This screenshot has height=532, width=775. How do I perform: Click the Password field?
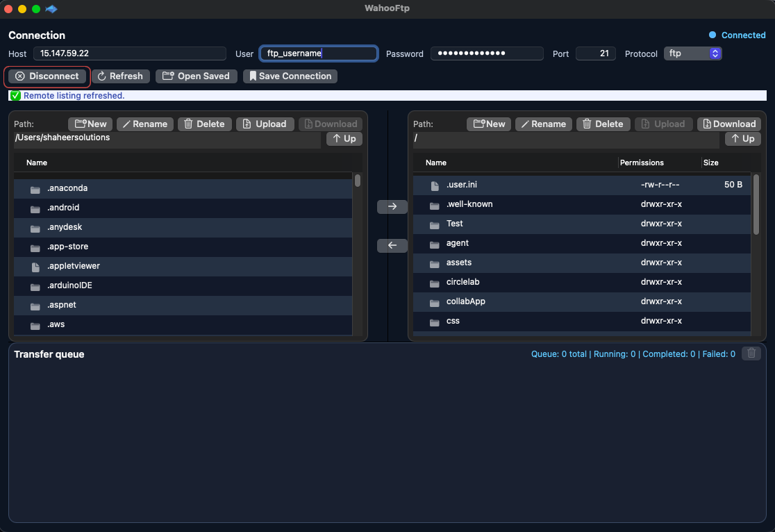pyautogui.click(x=487, y=53)
